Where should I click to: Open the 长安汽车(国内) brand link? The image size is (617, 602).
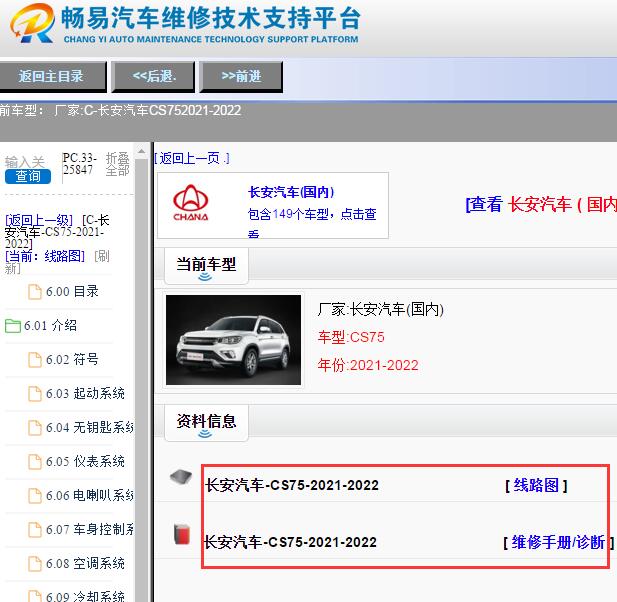coord(291,192)
